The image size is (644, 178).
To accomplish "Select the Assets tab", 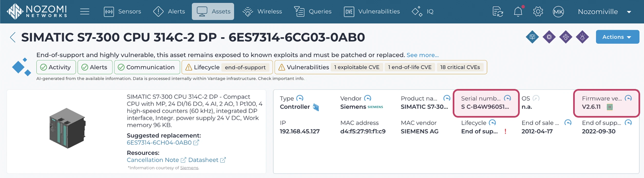I will tap(213, 11).
